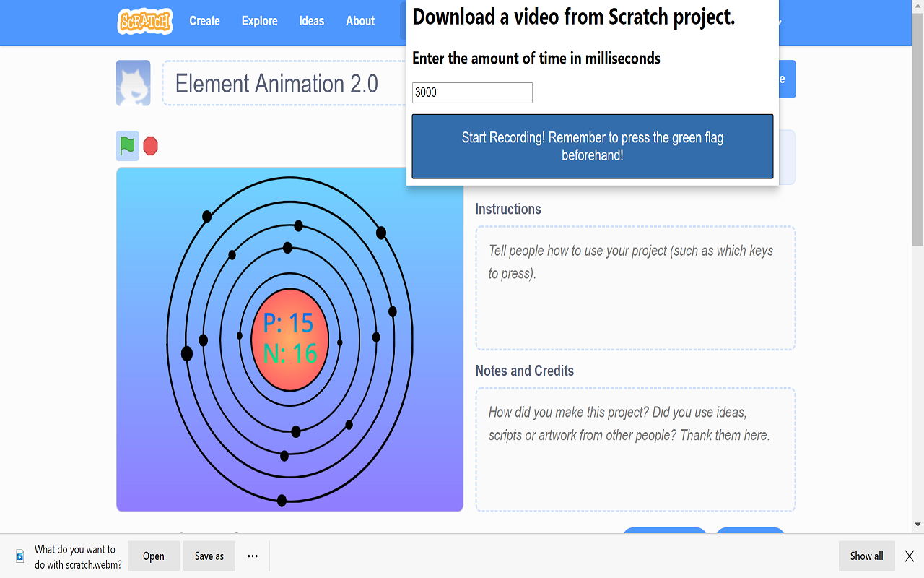924x578 pixels.
Task: Click the milliseconds input showing 3000
Action: [472, 92]
